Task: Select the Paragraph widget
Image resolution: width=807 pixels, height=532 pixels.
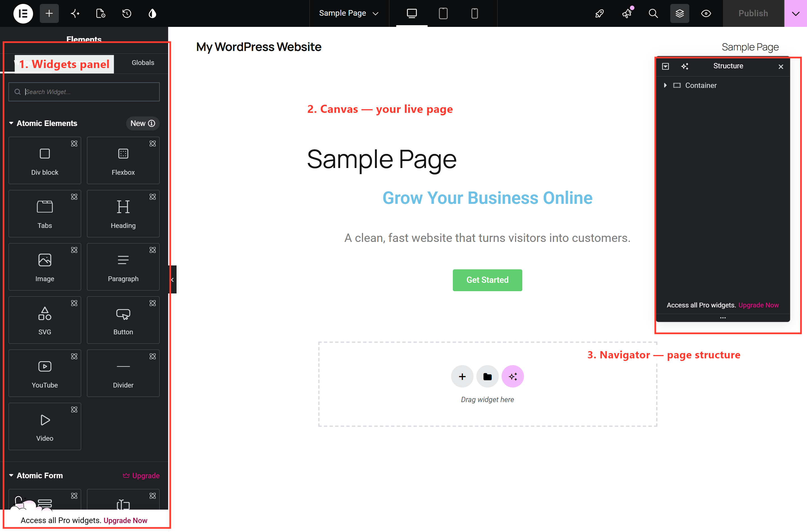Action: [123, 267]
